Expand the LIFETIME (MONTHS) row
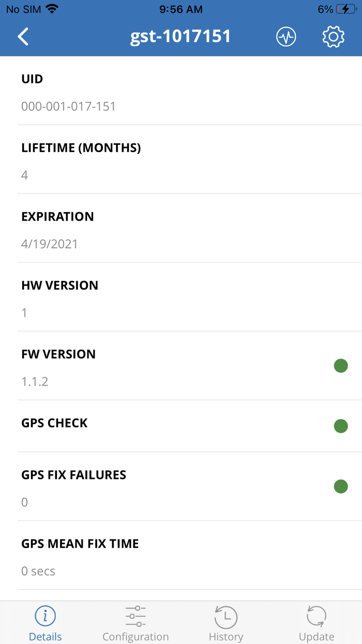This screenshot has height=644, width=362. coord(181,160)
